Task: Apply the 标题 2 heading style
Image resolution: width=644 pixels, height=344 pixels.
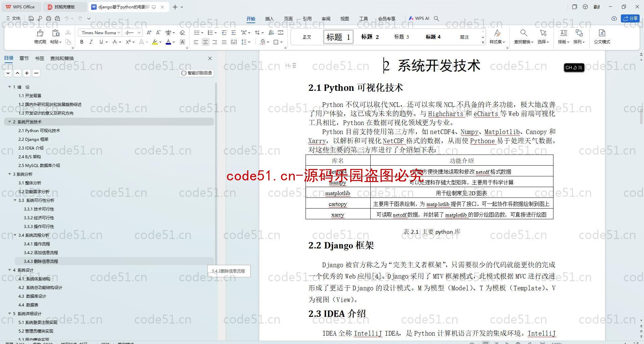Action: click(x=370, y=37)
